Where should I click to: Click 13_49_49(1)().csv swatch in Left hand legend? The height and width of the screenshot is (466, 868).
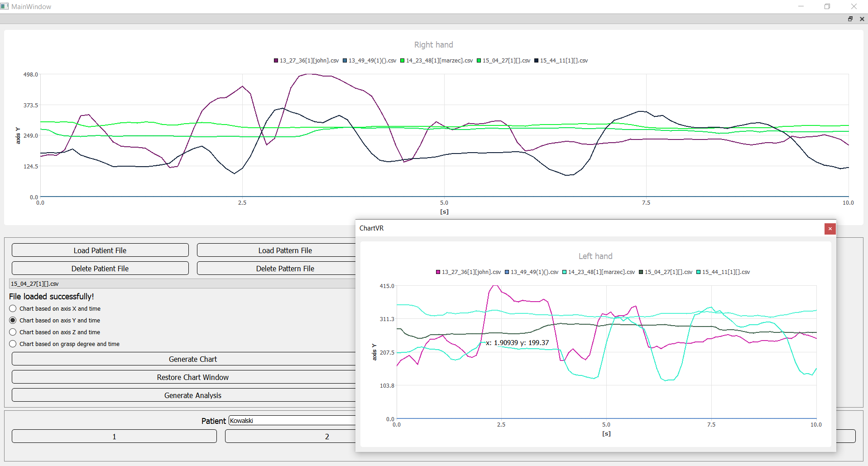(507, 272)
